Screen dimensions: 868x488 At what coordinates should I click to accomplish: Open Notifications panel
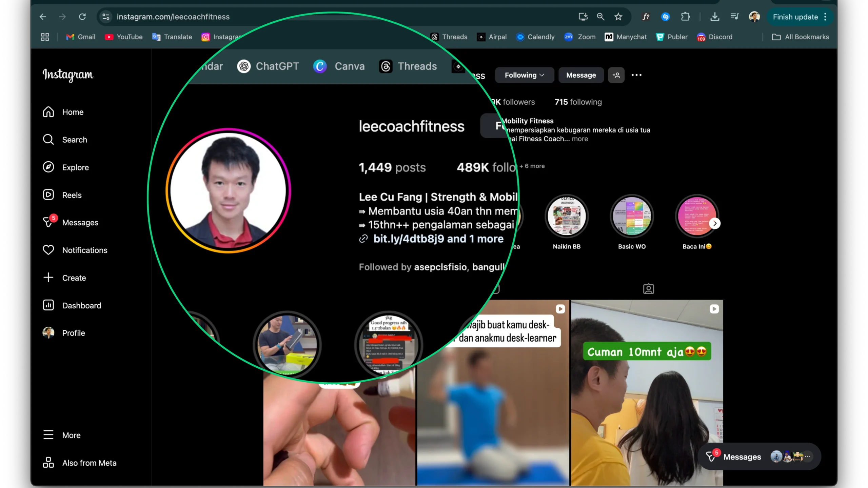coord(75,250)
